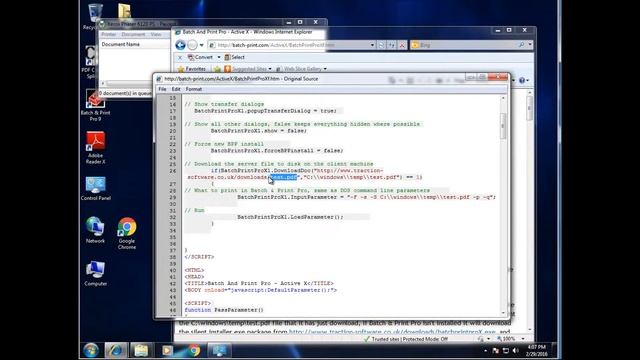Click the BODY onload line 43
The image size is (640, 360).
(x=260, y=290)
